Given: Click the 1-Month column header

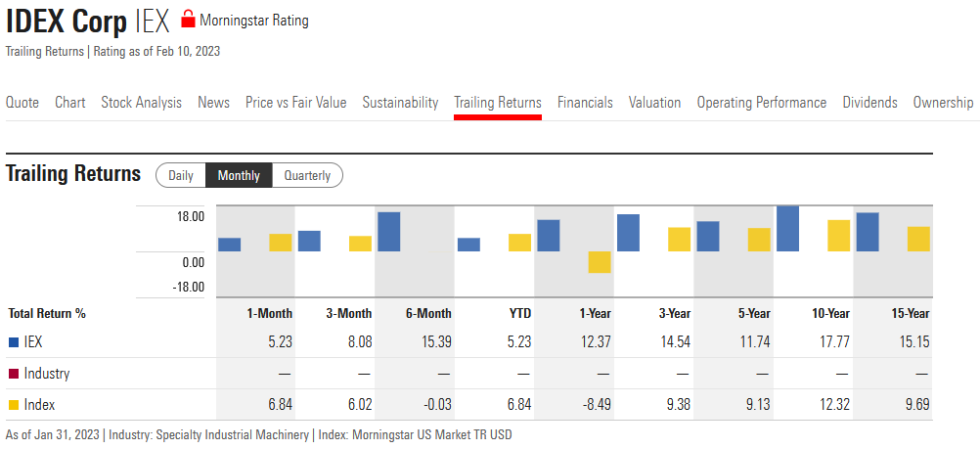Looking at the screenshot, I should click(x=269, y=313).
